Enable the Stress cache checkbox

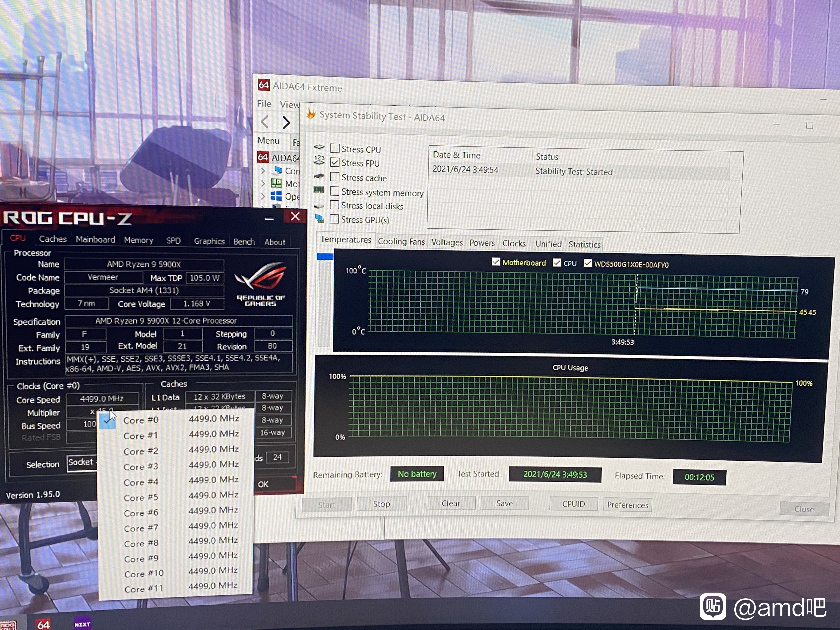pyautogui.click(x=335, y=177)
